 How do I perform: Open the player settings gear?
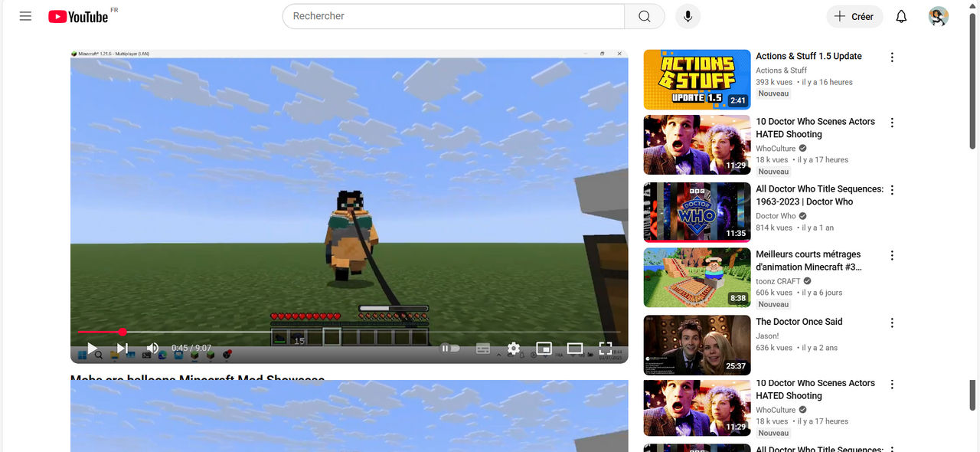[514, 349]
